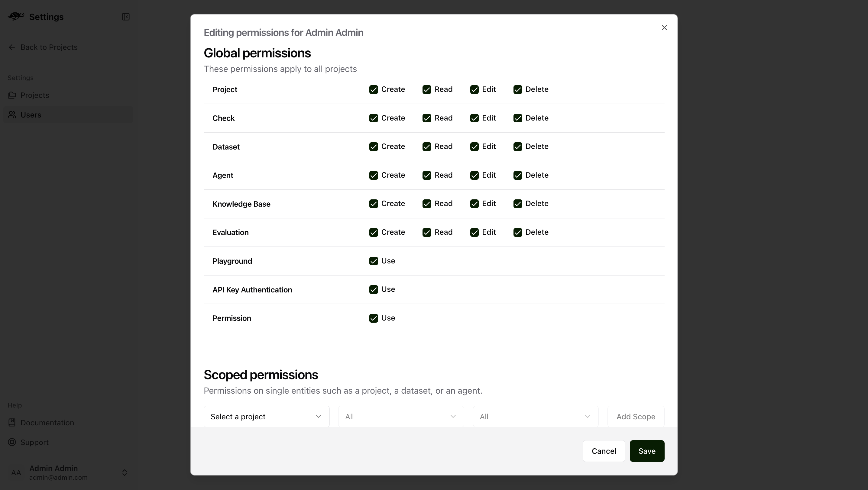Image resolution: width=868 pixels, height=490 pixels.
Task: Click the API Key Authentication row label
Action: (252, 290)
